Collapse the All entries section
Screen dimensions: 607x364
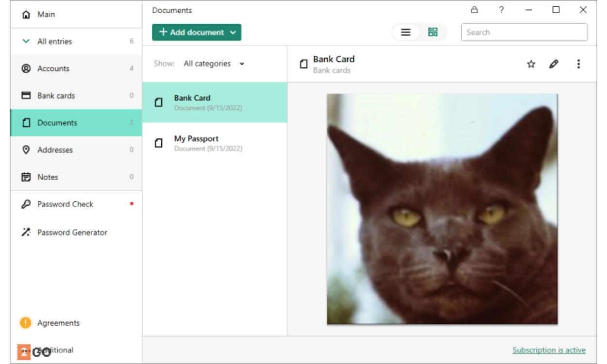pos(26,41)
